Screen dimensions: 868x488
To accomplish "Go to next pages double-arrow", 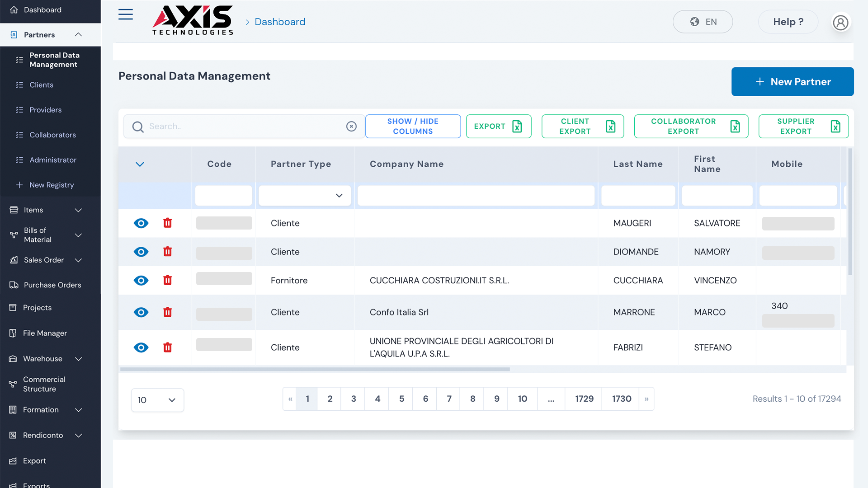I will (x=646, y=399).
